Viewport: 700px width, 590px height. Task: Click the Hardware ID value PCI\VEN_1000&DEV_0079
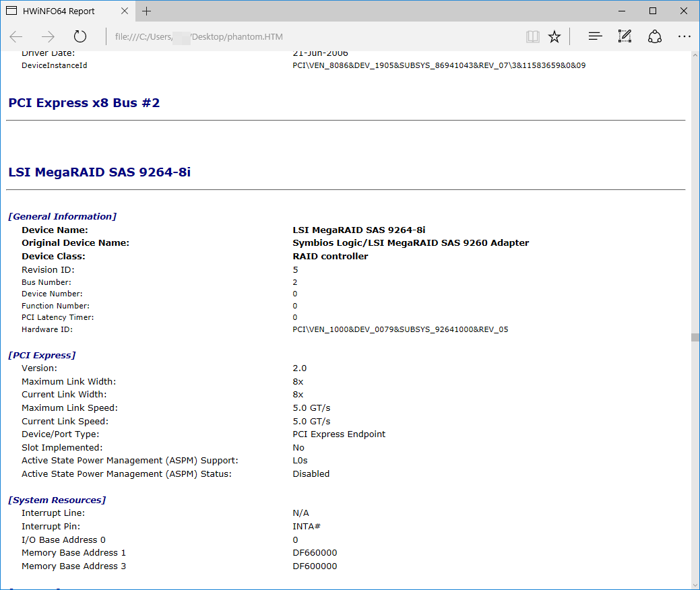tap(400, 329)
